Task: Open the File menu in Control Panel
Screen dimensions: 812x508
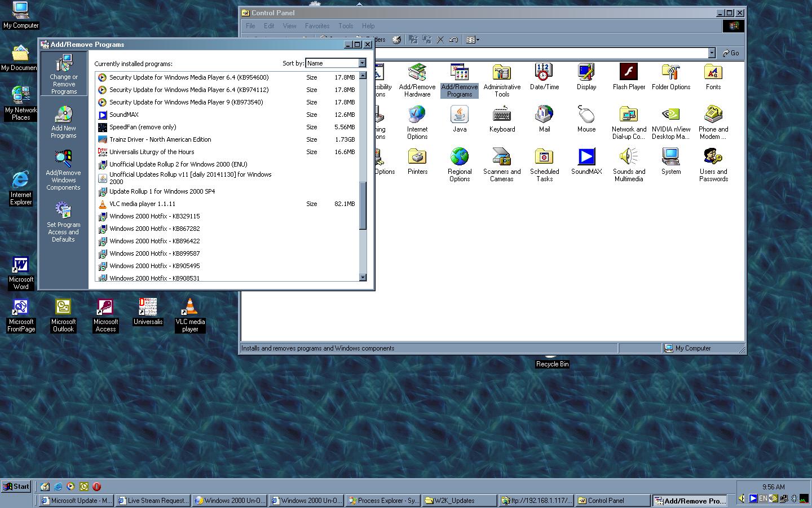Action: pyautogui.click(x=250, y=26)
